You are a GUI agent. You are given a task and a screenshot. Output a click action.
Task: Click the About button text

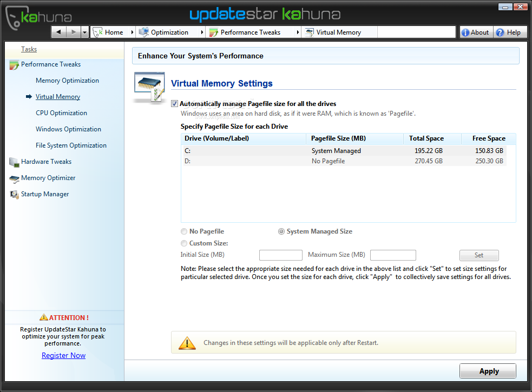click(480, 32)
